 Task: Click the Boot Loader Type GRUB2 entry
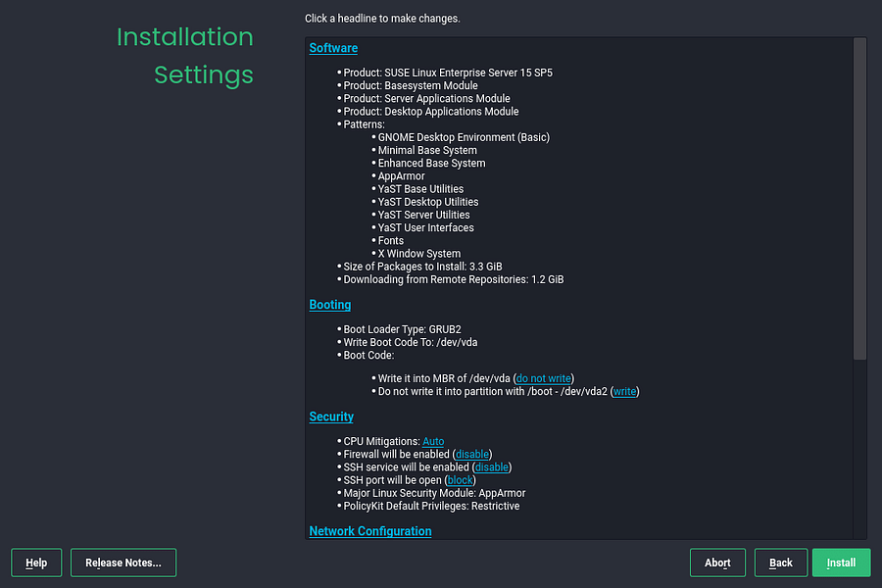point(406,328)
